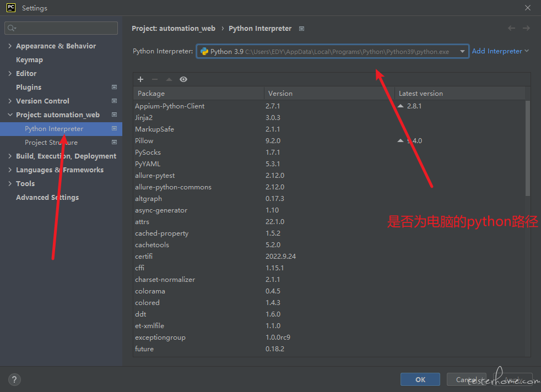This screenshot has height=392, width=541.
Task: Click project-level icon next to Project: automation_web
Action: (114, 115)
